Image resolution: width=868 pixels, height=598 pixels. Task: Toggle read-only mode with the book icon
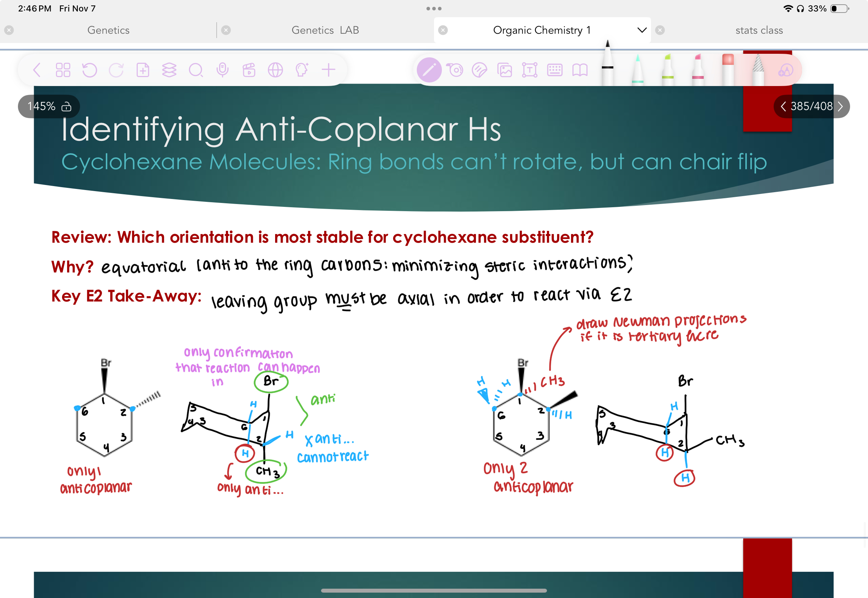coord(580,69)
